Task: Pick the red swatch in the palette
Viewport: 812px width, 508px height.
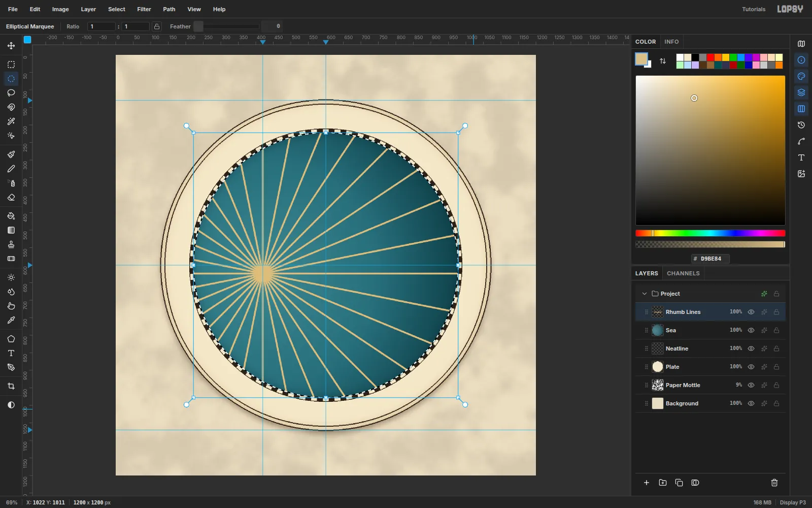Action: coord(710,57)
